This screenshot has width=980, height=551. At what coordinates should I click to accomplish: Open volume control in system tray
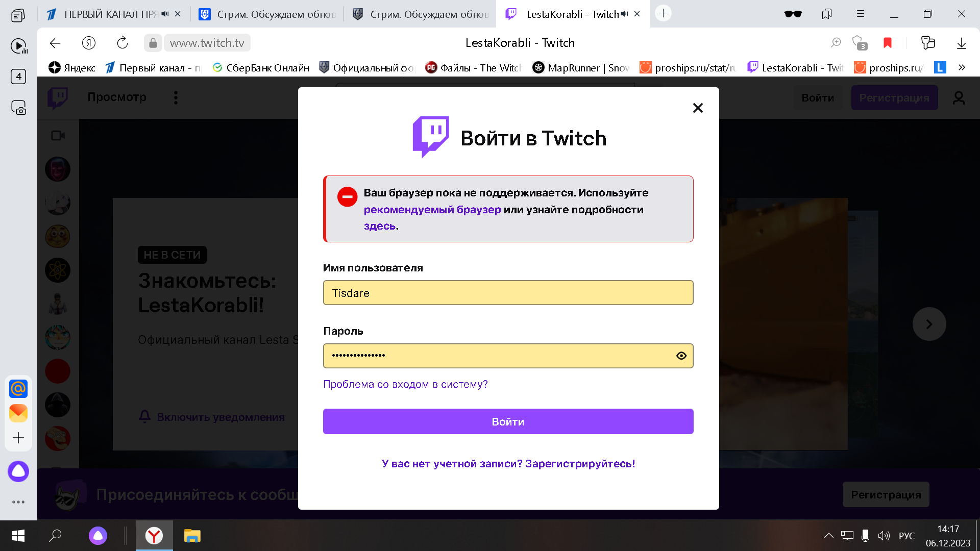pyautogui.click(x=884, y=536)
